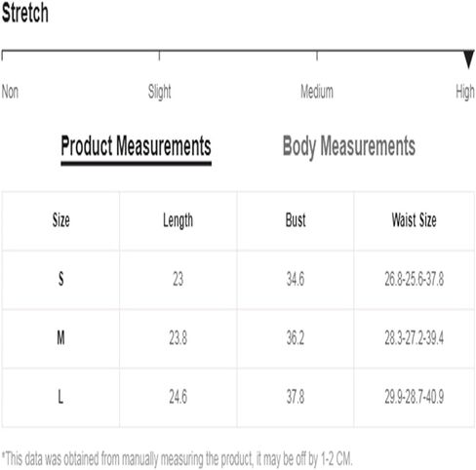Click the Size column header
The height and width of the screenshot is (470, 476).
[x=61, y=220]
